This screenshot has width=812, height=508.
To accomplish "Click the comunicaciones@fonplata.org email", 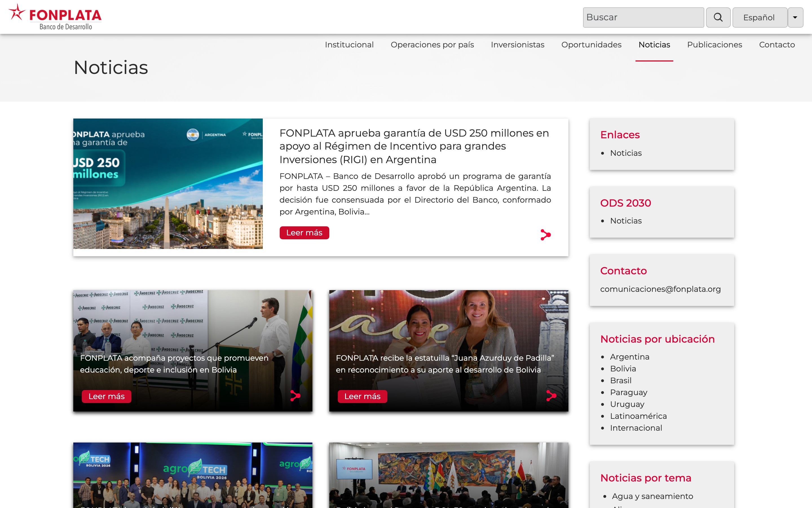I will 660,289.
